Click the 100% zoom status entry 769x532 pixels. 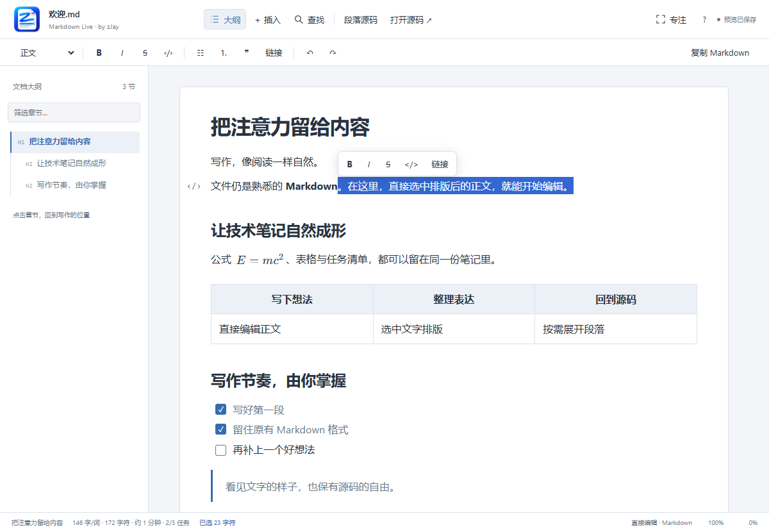pyautogui.click(x=716, y=523)
